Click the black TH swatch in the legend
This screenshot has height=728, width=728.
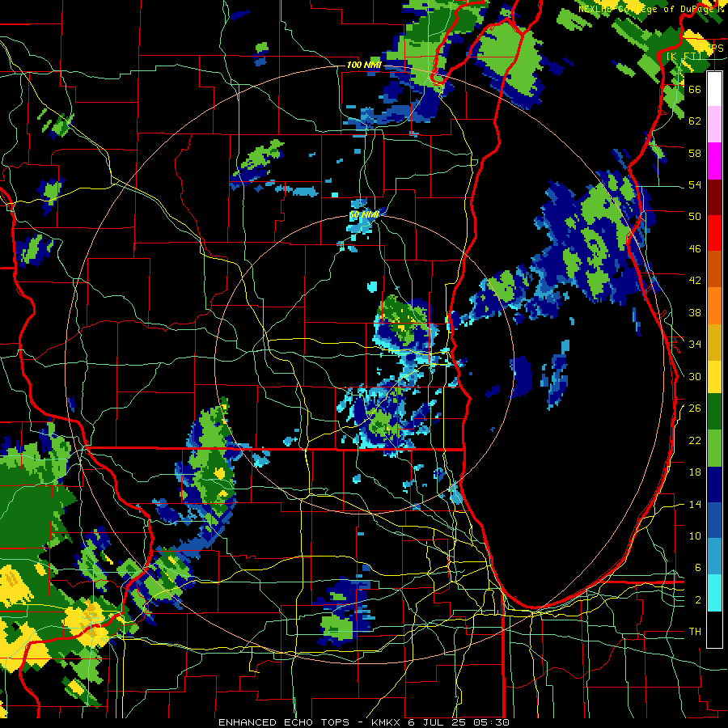(x=714, y=629)
